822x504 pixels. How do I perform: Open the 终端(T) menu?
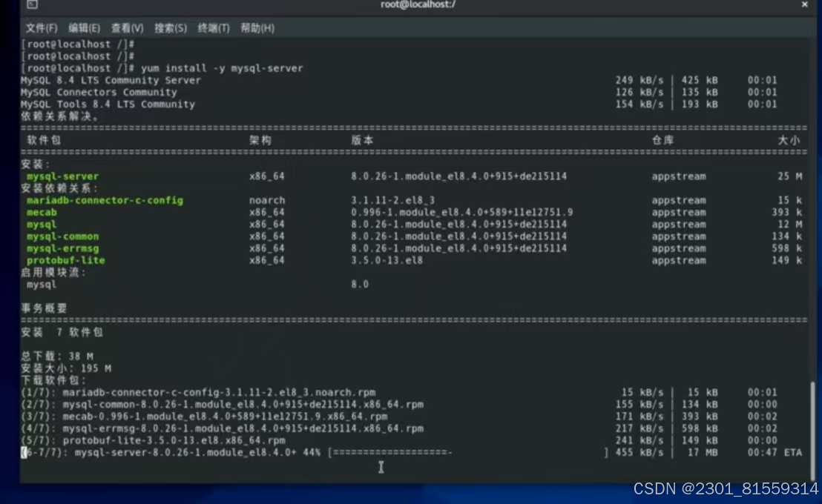click(x=213, y=27)
